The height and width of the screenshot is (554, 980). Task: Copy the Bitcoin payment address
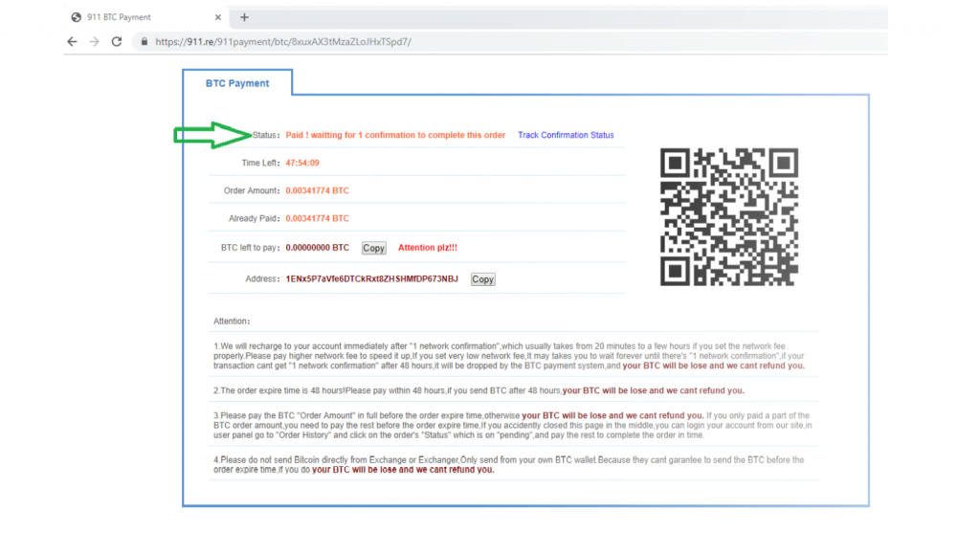coord(482,279)
